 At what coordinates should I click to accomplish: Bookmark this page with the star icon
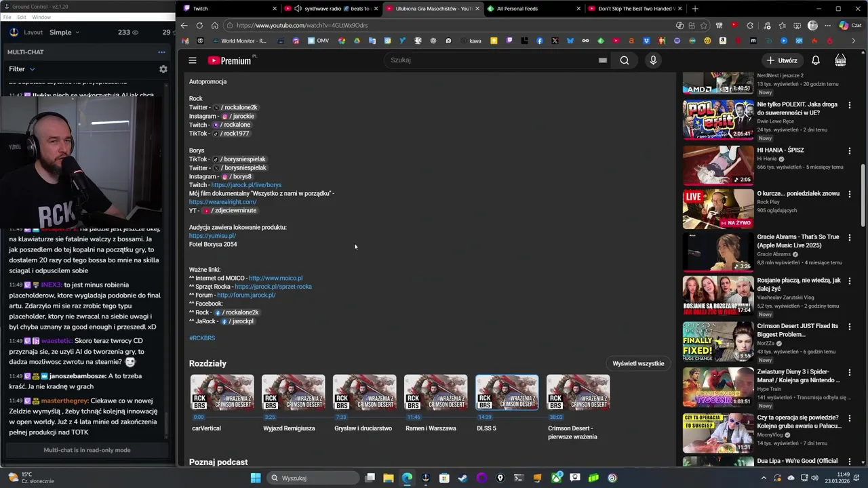(x=704, y=26)
